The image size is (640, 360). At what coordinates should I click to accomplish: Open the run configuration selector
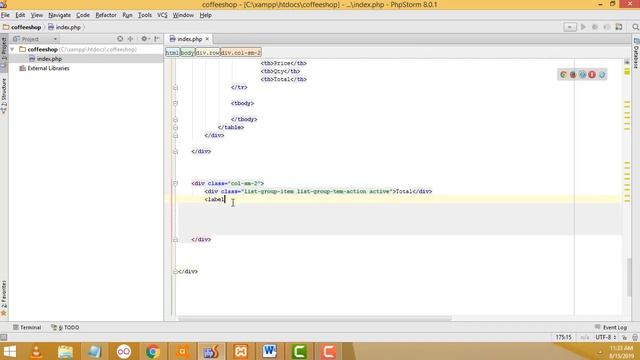point(570,27)
